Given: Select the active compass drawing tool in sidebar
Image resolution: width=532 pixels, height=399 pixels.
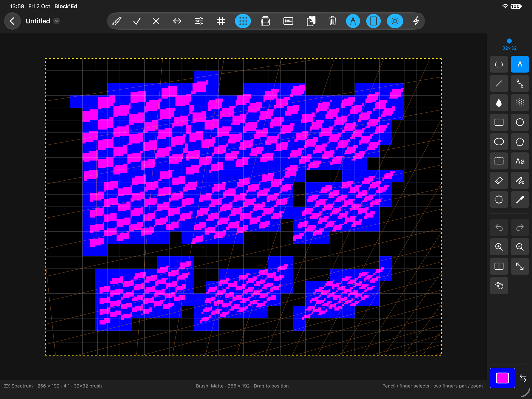Looking at the screenshot, I should [x=520, y=64].
